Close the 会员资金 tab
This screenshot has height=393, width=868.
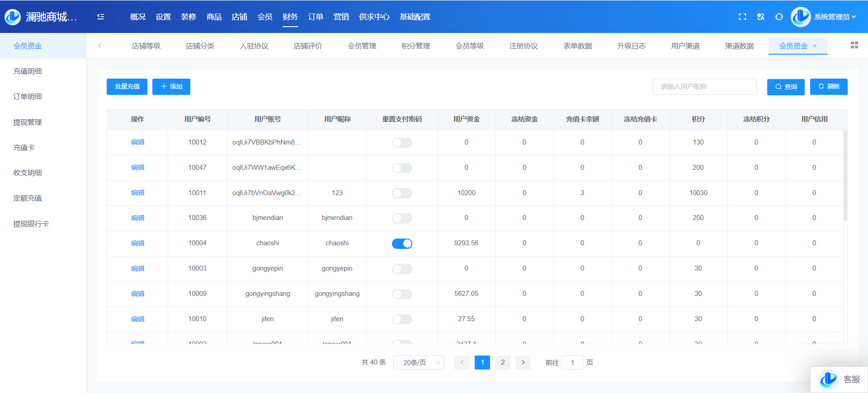815,46
